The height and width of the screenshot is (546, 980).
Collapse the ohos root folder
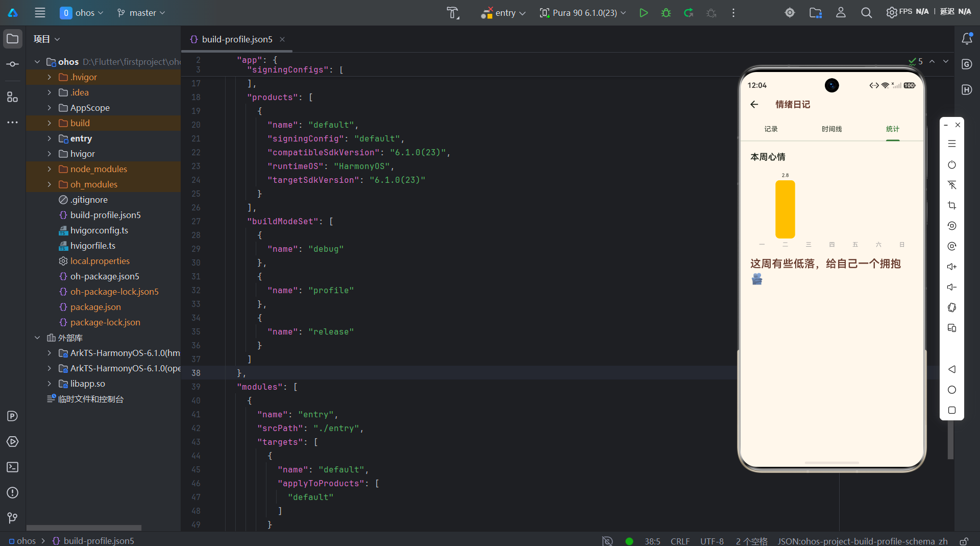point(37,62)
